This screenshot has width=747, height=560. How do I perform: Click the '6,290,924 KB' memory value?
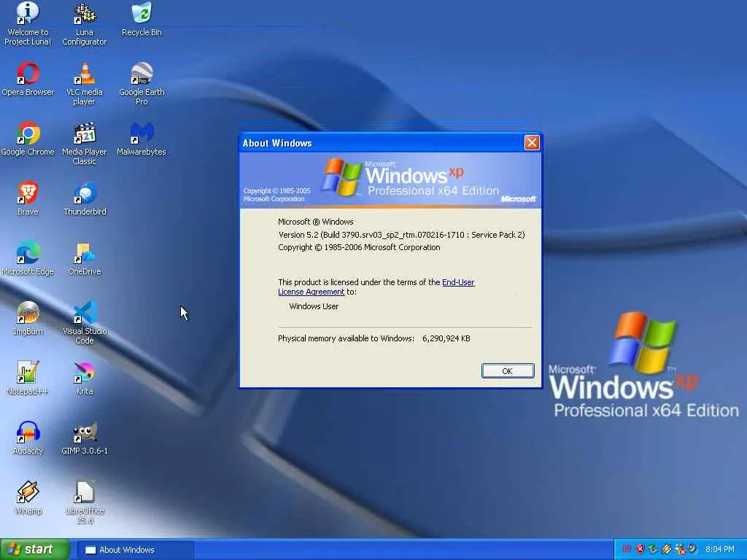[x=446, y=338]
